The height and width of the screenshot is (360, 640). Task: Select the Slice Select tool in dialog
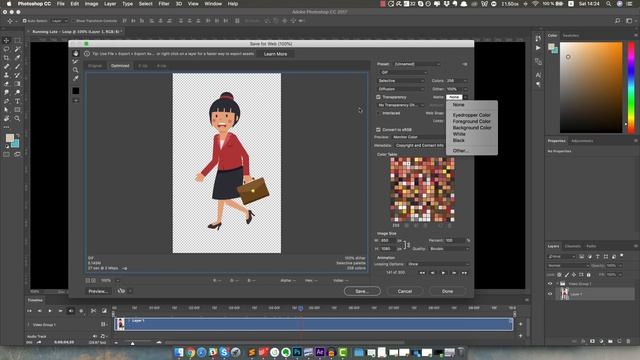tap(76, 62)
